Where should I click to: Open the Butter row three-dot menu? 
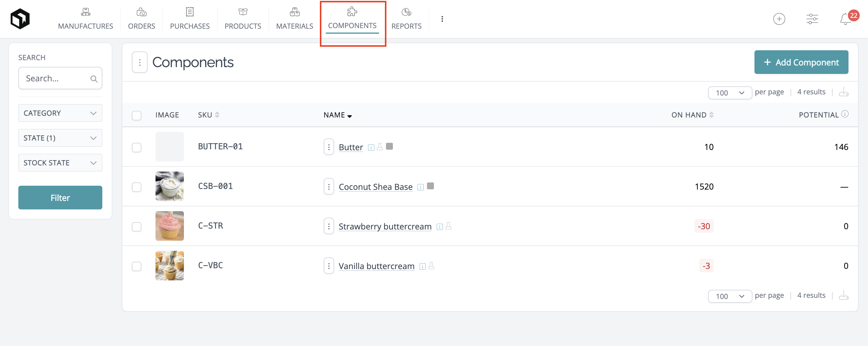pyautogui.click(x=329, y=147)
